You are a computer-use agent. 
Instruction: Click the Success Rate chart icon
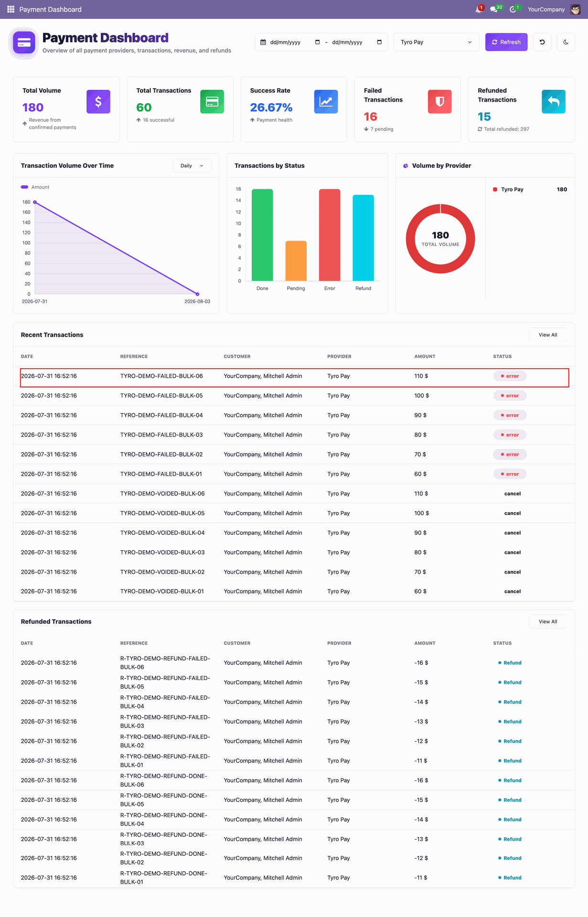326,102
